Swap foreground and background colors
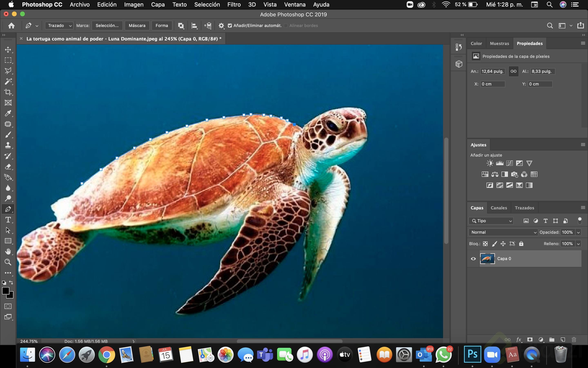This screenshot has width=588, height=368. [11, 282]
